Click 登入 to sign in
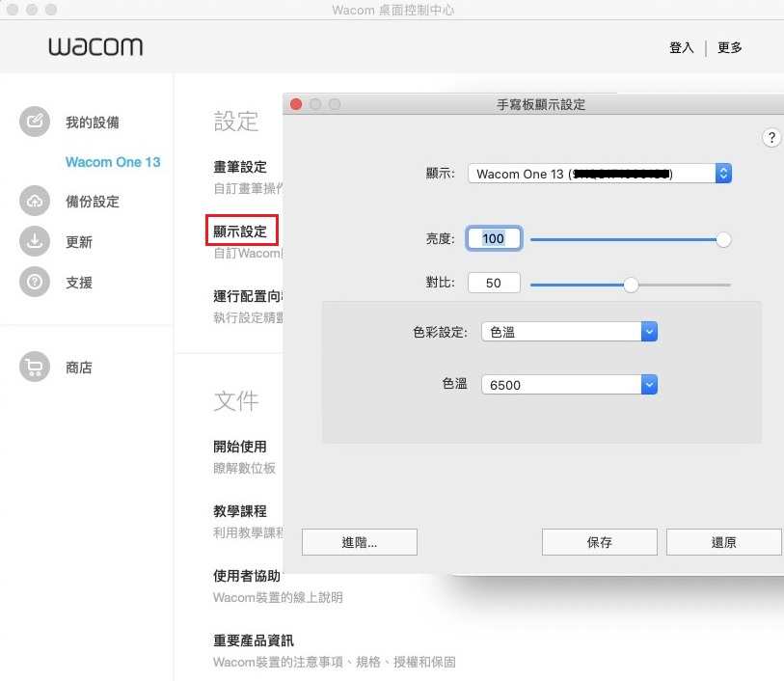 pos(682,47)
